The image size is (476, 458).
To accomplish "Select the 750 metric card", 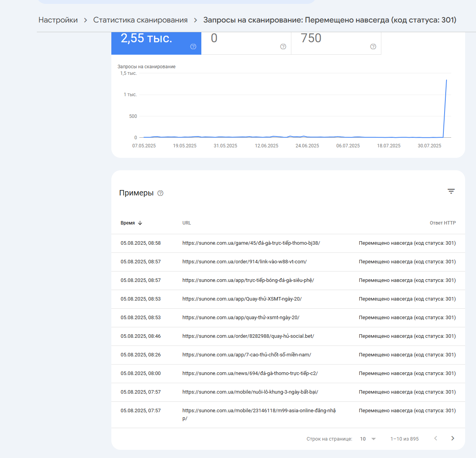I will (x=336, y=43).
